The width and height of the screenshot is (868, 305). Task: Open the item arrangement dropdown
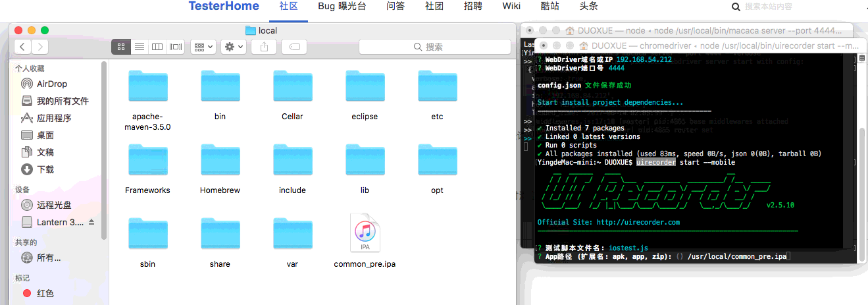[x=203, y=47]
